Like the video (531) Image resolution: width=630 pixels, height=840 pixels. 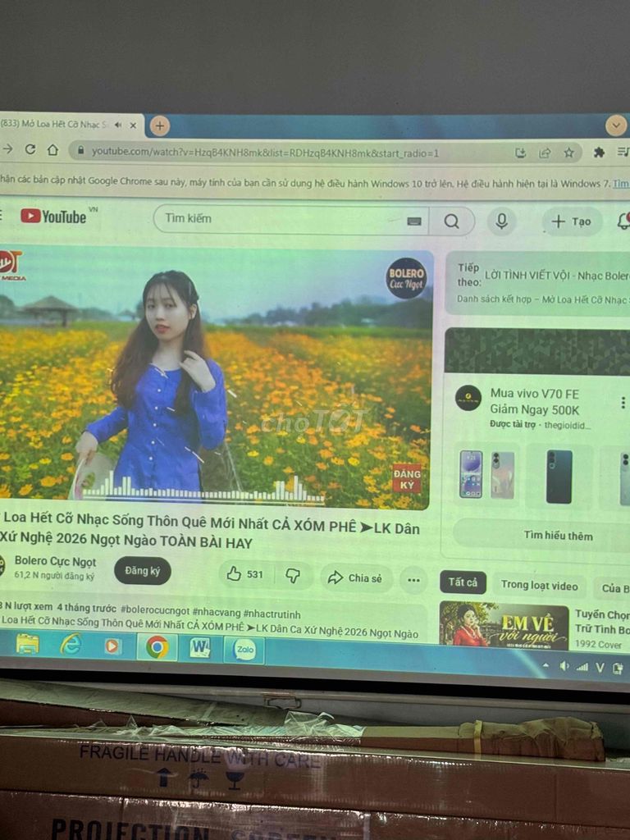click(246, 574)
